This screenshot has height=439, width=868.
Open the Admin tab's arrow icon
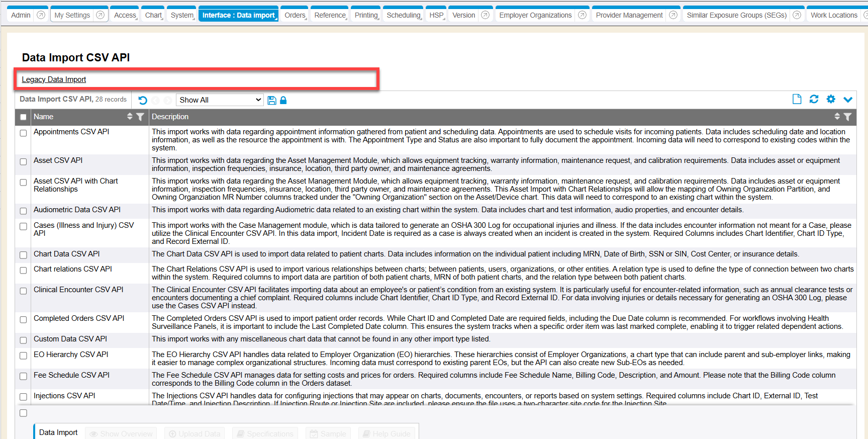coord(41,15)
